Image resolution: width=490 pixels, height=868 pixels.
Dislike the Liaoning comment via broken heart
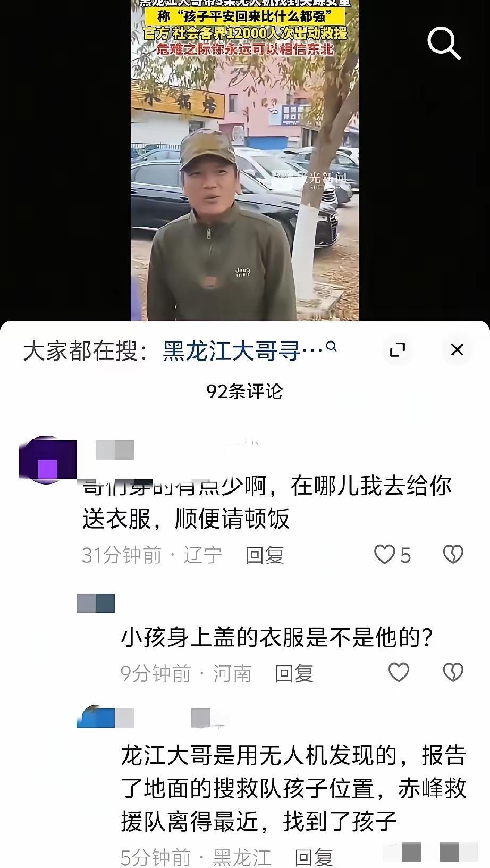pyautogui.click(x=453, y=555)
